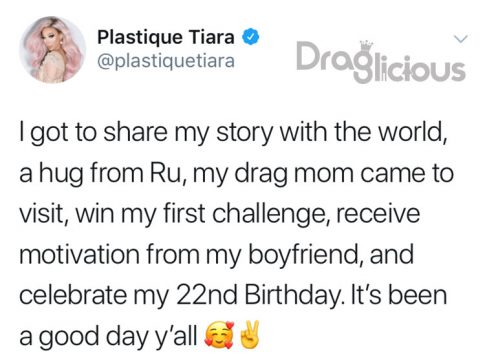Click the word 'receive' in the tweet
The image size is (485, 360).
[x=378, y=214]
